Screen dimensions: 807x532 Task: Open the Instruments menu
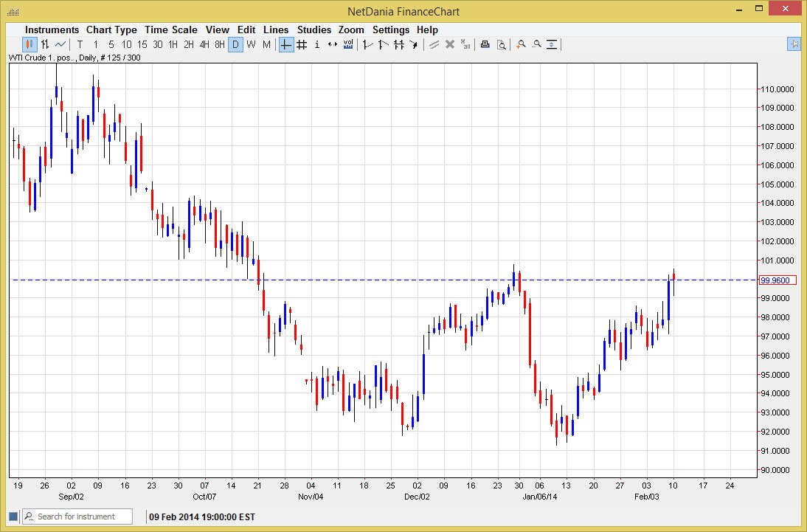tap(52, 30)
